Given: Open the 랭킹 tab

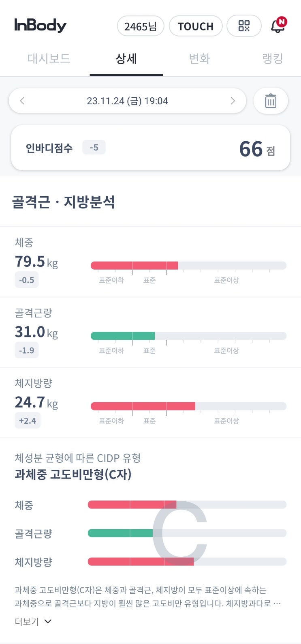Looking at the screenshot, I should pos(272,59).
